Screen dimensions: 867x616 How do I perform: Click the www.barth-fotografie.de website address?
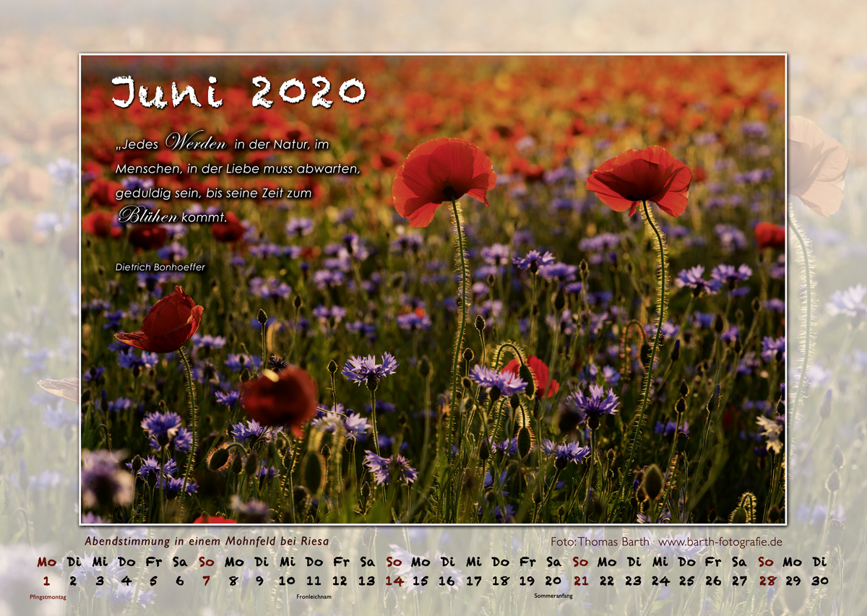(720, 541)
